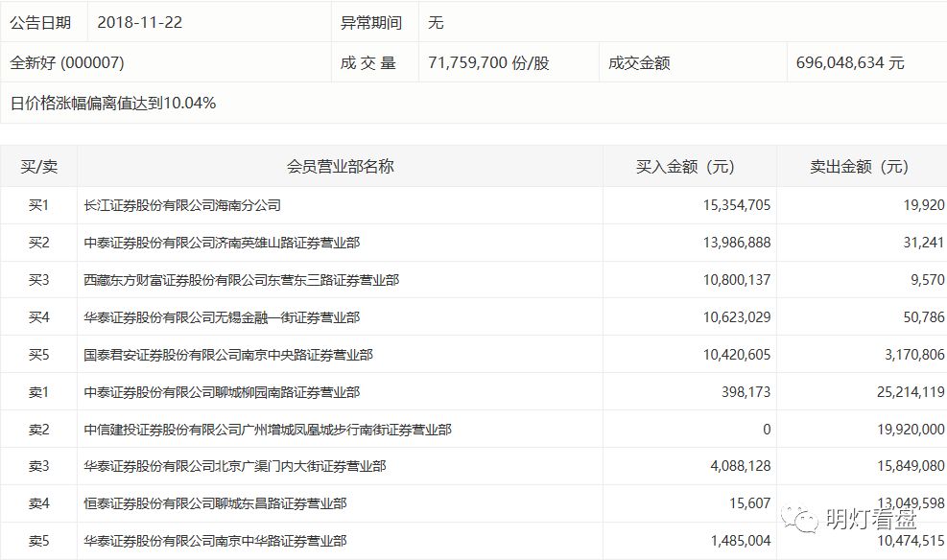Select 恒泰证券聊城东昌路证券营业部 name
The width and height of the screenshot is (947, 560).
tap(215, 503)
